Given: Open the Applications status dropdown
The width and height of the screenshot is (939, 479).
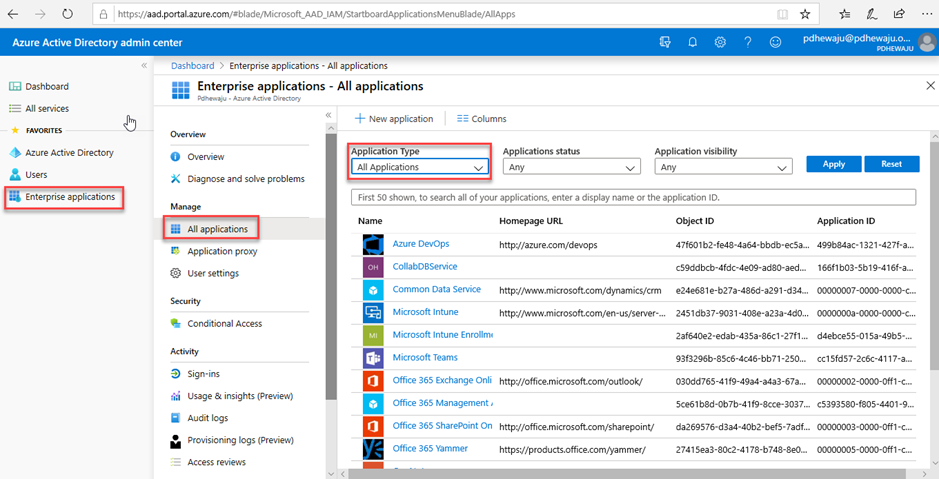Looking at the screenshot, I should pyautogui.click(x=571, y=167).
